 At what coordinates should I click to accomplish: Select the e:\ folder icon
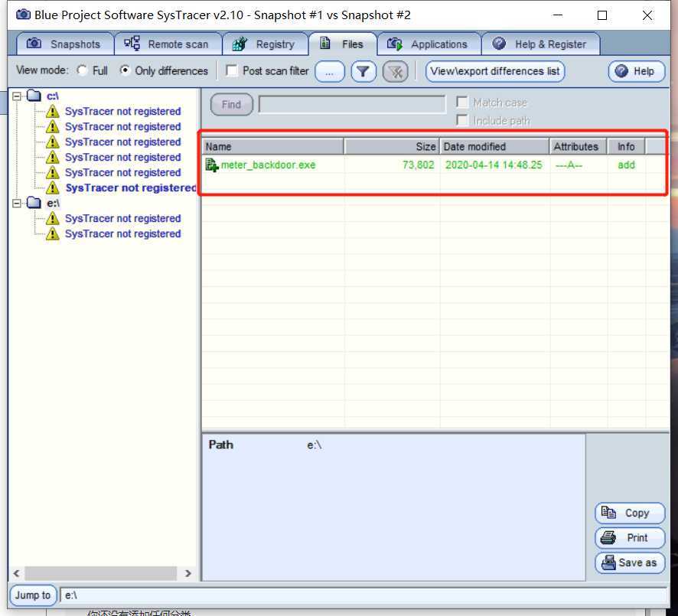tap(34, 202)
